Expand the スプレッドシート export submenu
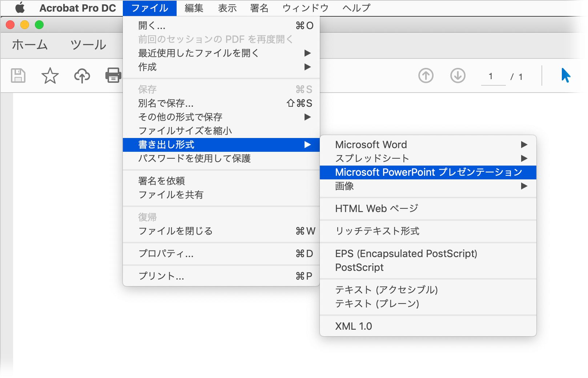Image resolution: width=588 pixels, height=378 pixels. point(428,158)
